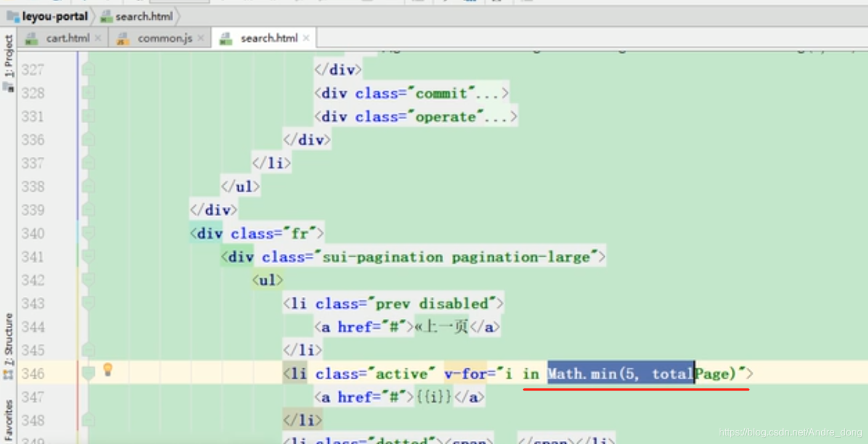868x444 pixels.
Task: Collapse the fold marker on line 337
Action: (88, 163)
